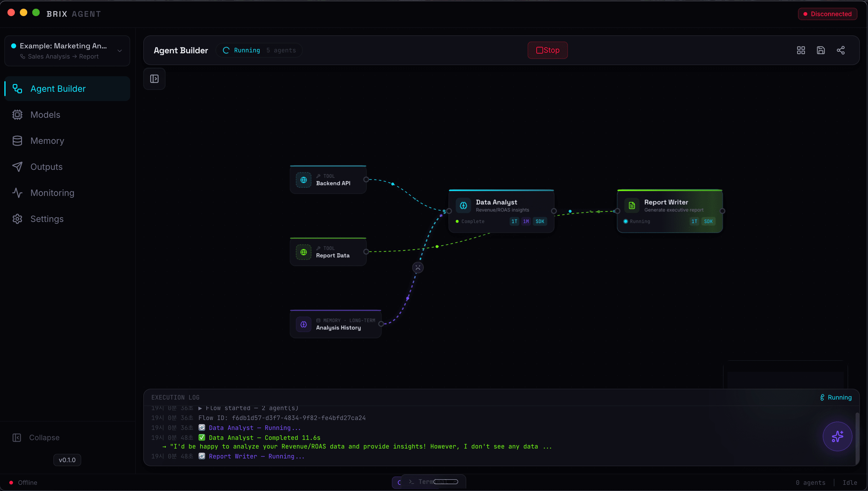Open the Settings section
Viewport: 868px width, 491px height.
pos(47,219)
